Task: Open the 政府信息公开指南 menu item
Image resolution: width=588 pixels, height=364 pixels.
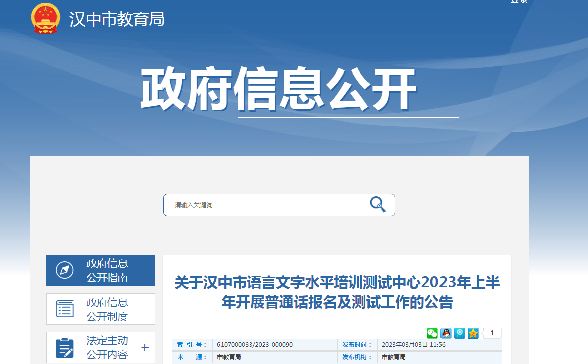Action: pyautogui.click(x=107, y=270)
